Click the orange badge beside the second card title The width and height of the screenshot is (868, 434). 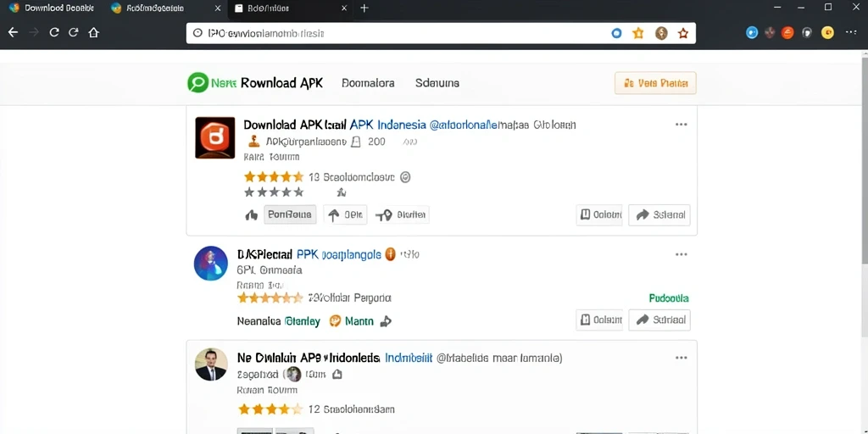pos(390,254)
